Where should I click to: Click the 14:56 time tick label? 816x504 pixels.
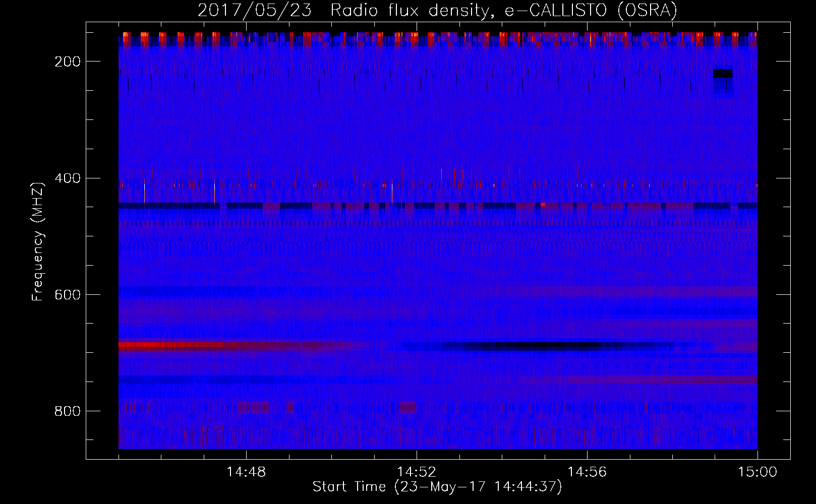tap(587, 472)
